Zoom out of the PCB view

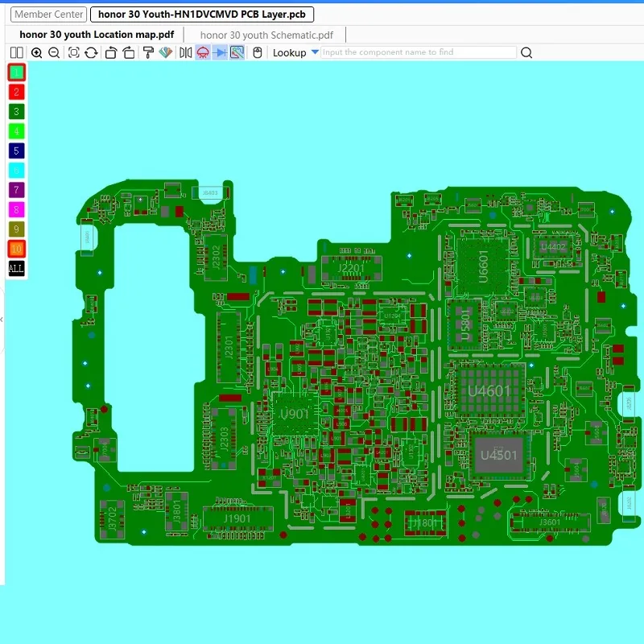54,52
